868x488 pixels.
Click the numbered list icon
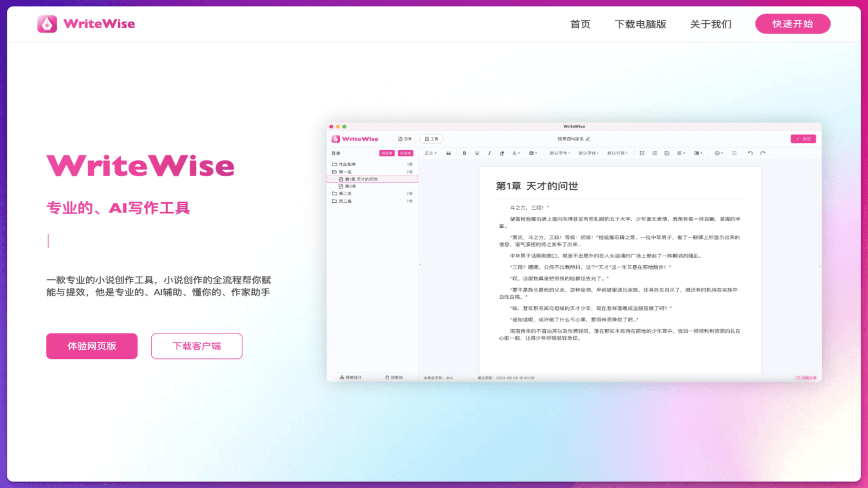(655, 153)
